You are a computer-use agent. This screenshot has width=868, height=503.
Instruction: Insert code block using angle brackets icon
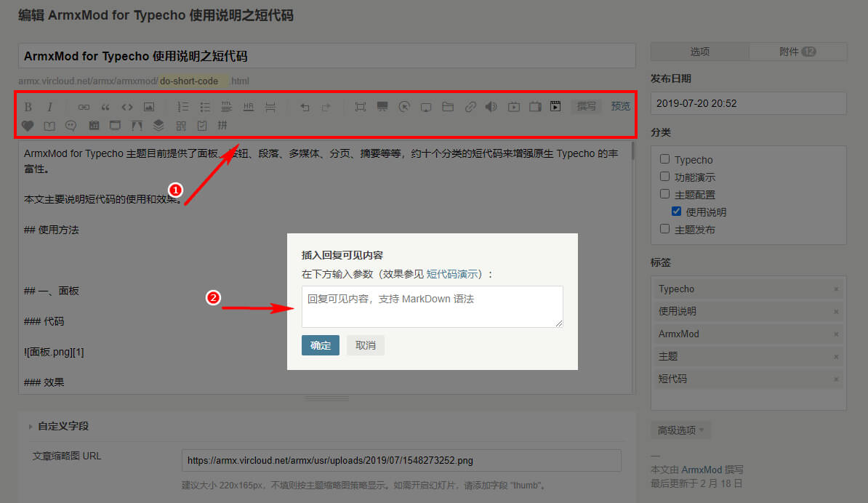[127, 107]
